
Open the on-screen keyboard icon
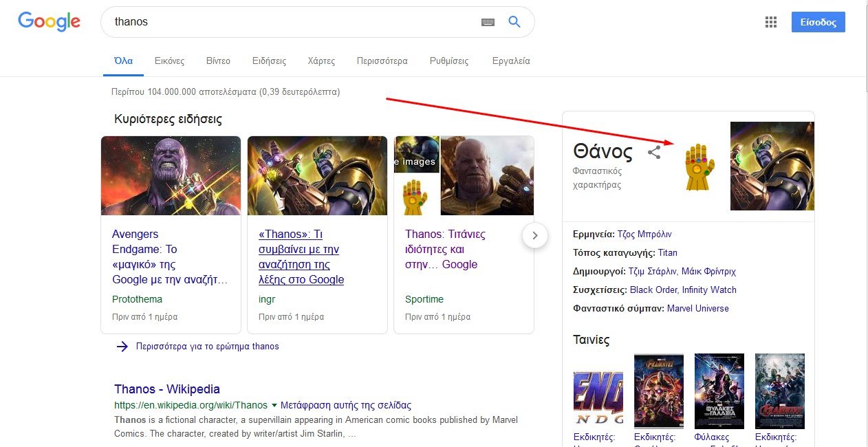coord(488,22)
